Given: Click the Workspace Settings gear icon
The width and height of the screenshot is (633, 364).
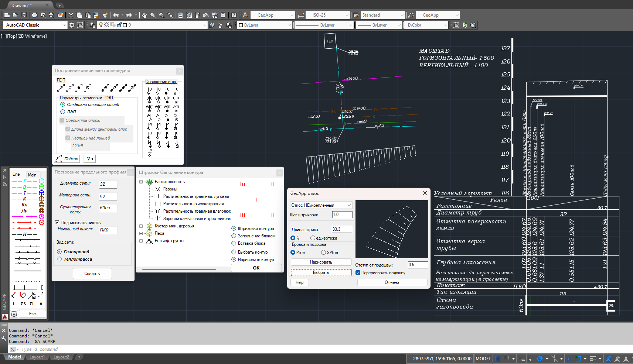Looking at the screenshot, I should [72, 25].
